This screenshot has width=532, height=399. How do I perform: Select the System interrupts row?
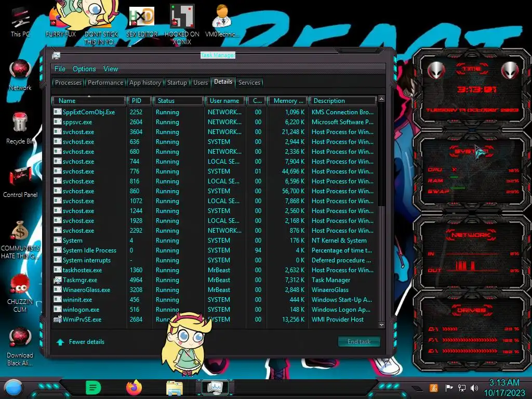click(x=215, y=260)
